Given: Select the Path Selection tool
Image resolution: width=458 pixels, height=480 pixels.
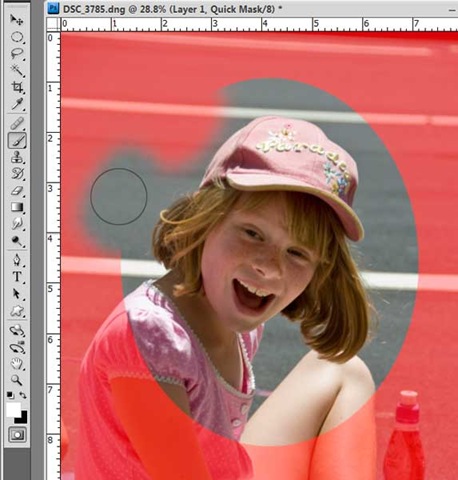Looking at the screenshot, I should [x=17, y=294].
